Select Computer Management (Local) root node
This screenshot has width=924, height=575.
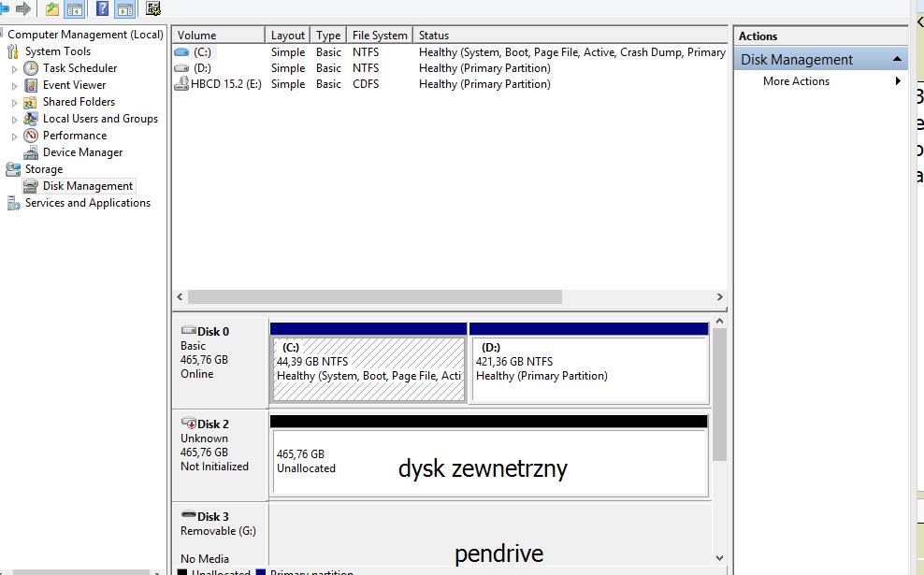point(85,35)
